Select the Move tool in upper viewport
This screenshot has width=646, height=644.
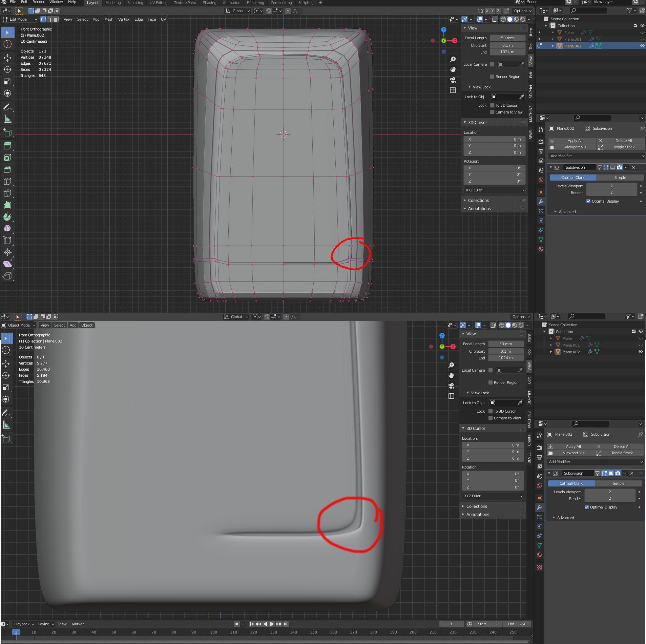point(7,58)
